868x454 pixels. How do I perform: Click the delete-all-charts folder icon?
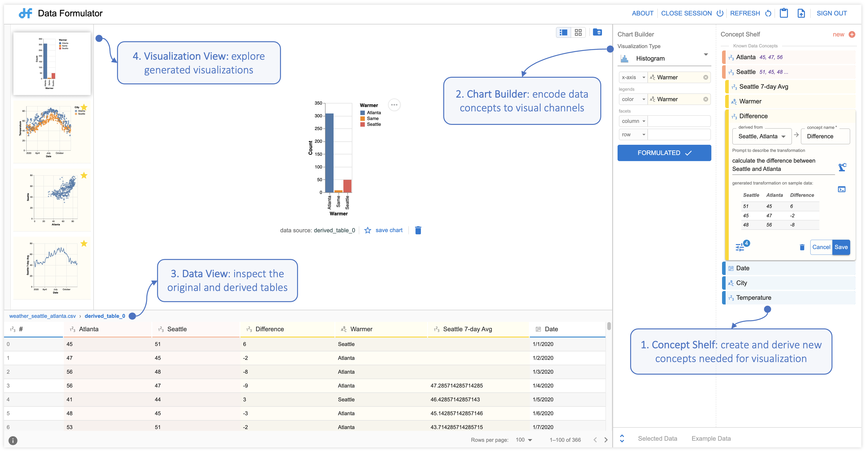(x=598, y=32)
